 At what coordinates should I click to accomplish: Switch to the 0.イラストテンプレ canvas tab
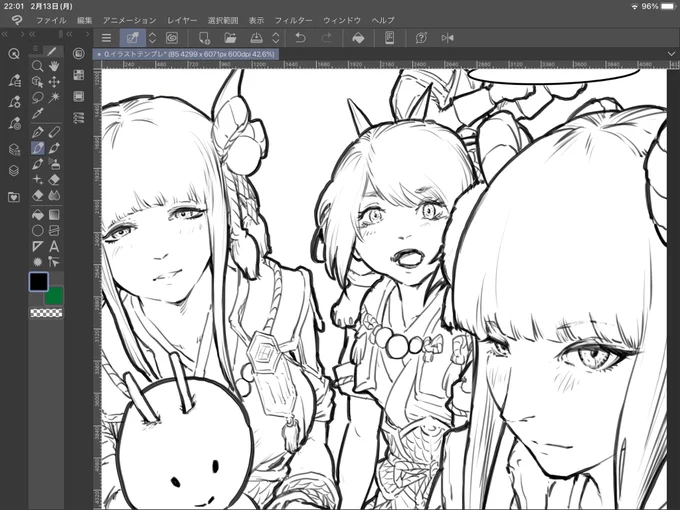(186, 54)
